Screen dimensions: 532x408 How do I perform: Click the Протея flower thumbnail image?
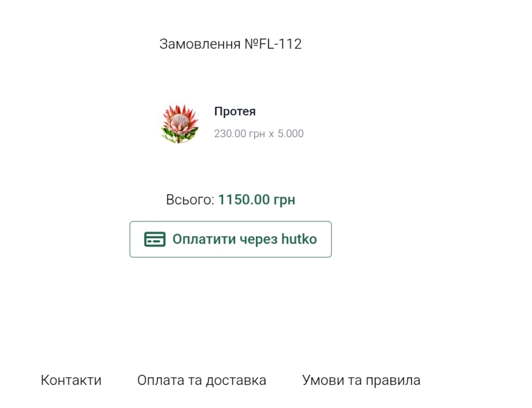pos(180,123)
